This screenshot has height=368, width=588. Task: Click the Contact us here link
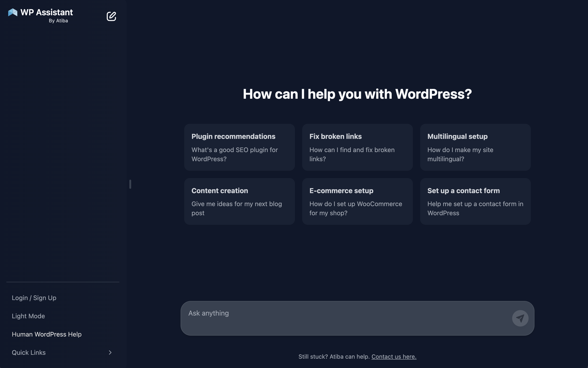click(394, 357)
